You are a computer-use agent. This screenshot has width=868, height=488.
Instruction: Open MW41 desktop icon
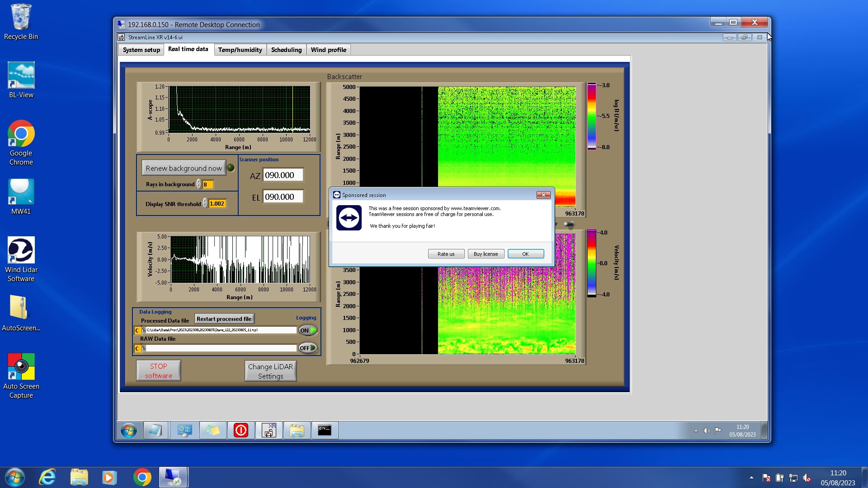tap(21, 196)
